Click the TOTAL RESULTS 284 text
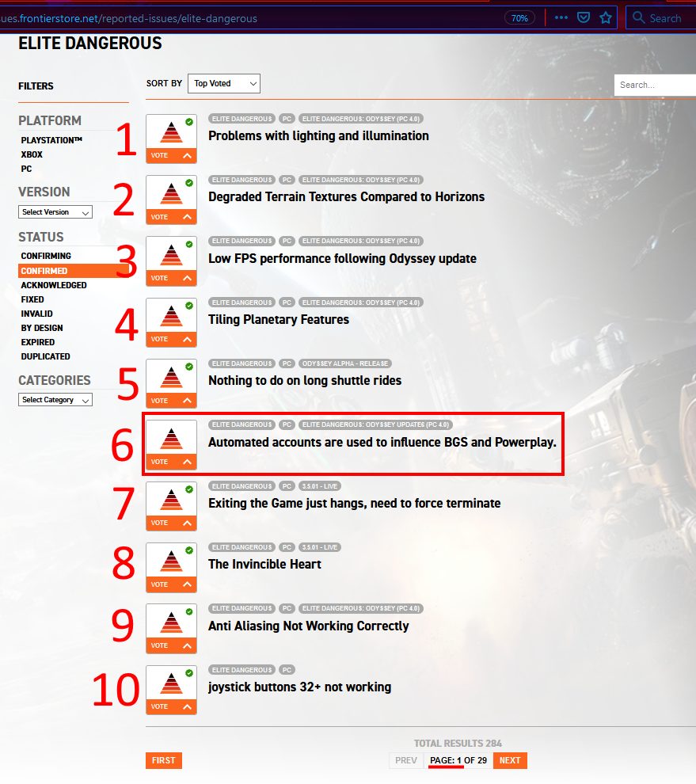This screenshot has width=696, height=784. coord(458,744)
